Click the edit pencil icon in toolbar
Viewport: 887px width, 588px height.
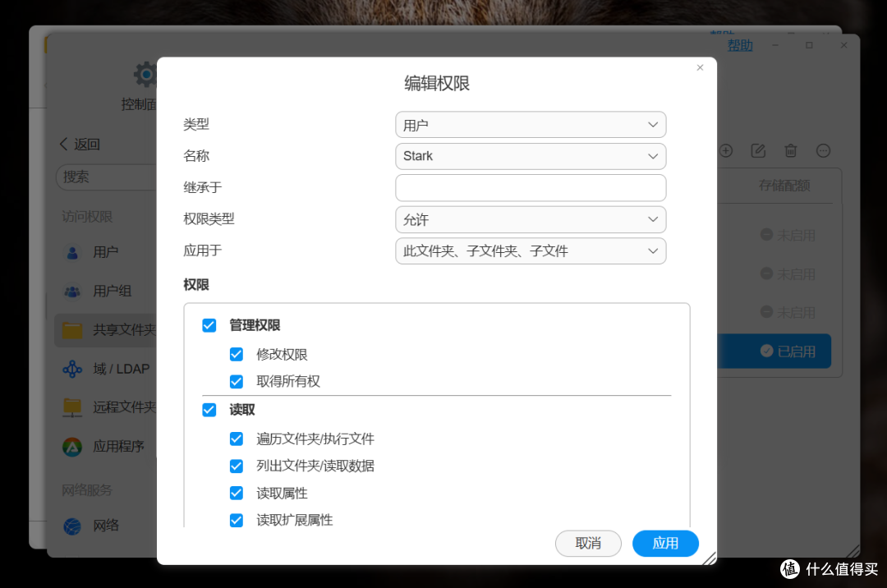757,150
